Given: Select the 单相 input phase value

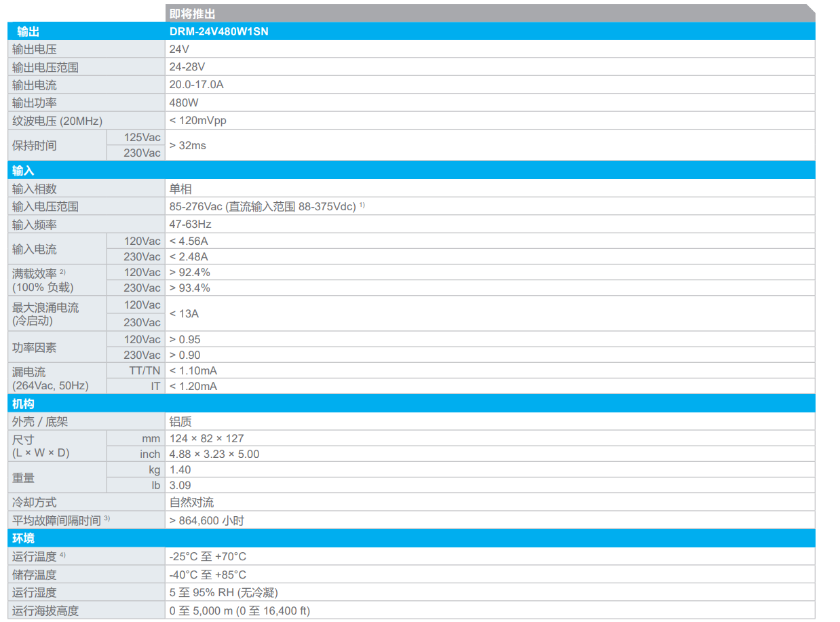Looking at the screenshot, I should pyautogui.click(x=180, y=189).
